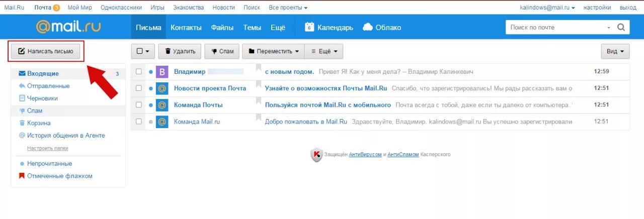Click the Настроить папки link
Viewport: 644px width, 219px height.
pos(48,148)
